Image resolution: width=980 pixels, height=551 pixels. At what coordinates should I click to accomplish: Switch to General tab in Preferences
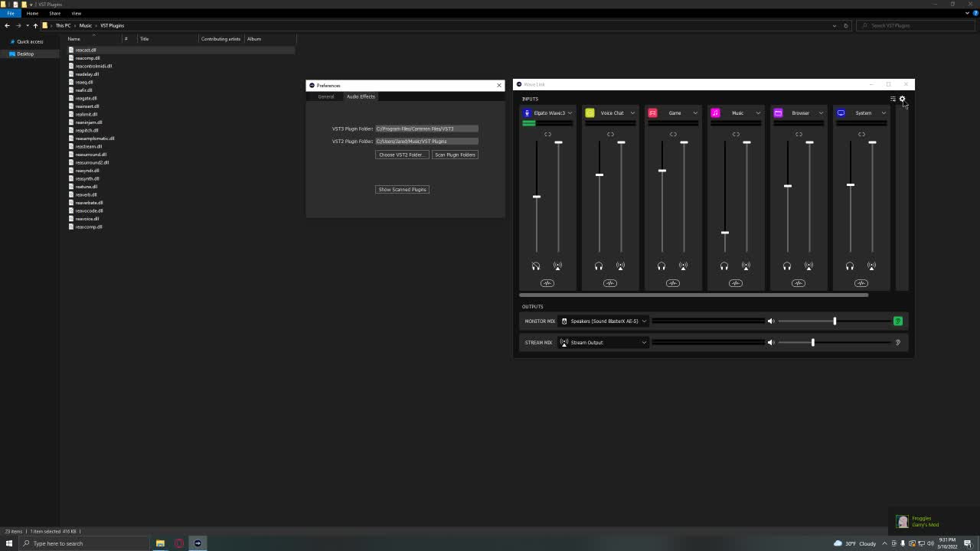click(x=326, y=96)
